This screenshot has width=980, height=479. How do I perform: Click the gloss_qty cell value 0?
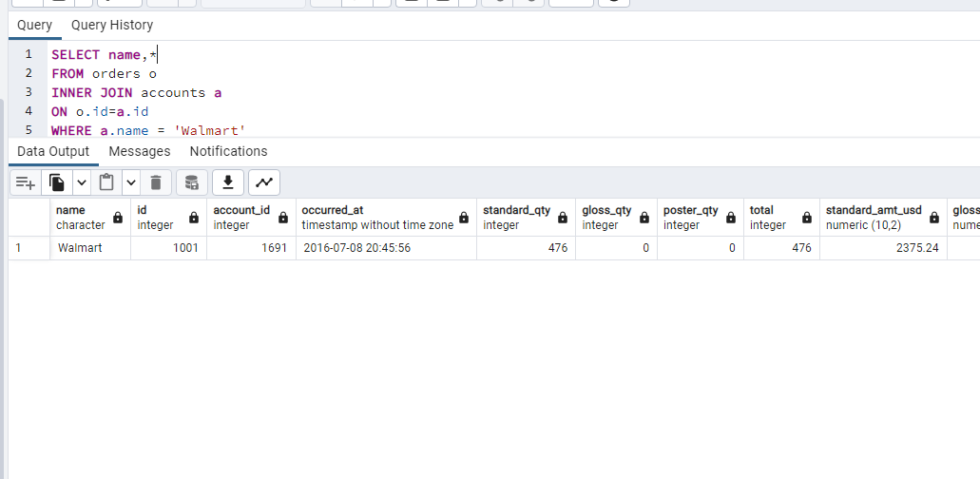[616, 248]
